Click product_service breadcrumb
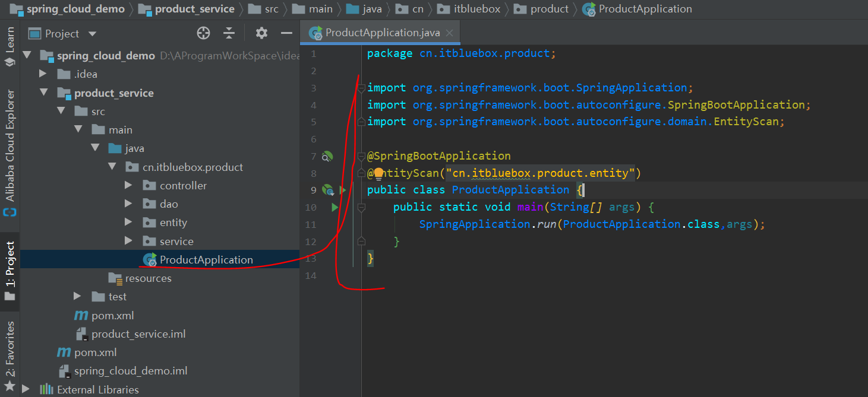Screen dimensions: 868x397 (x=195, y=9)
